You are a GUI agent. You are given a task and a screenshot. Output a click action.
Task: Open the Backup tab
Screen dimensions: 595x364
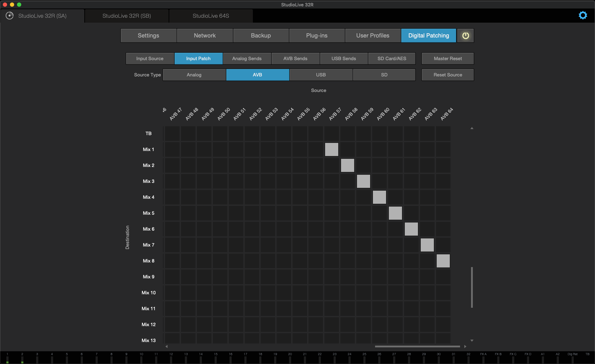(x=261, y=35)
